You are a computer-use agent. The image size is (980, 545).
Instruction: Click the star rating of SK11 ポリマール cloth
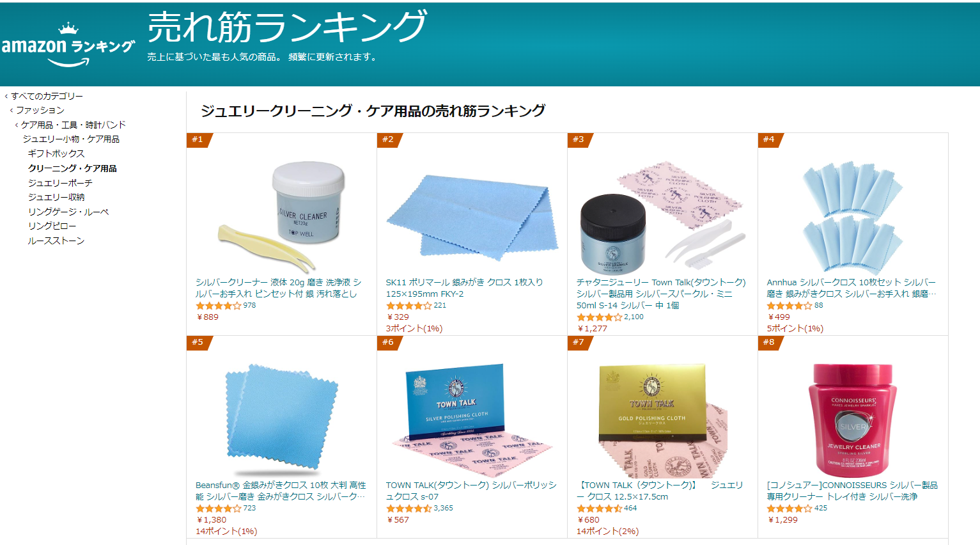tap(408, 306)
